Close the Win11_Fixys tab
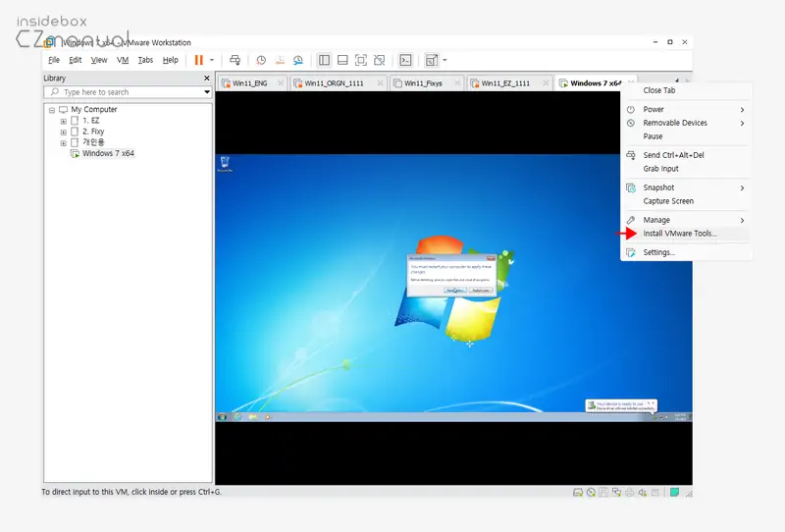 coord(457,83)
